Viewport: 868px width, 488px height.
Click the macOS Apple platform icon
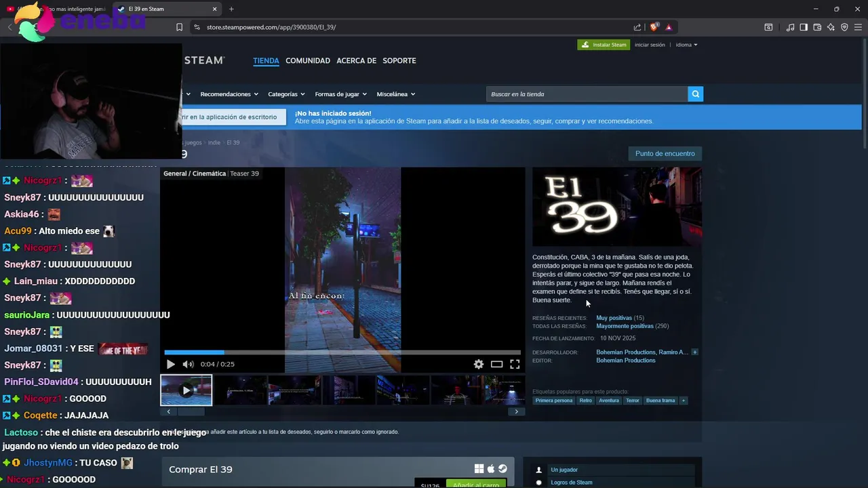click(x=491, y=469)
